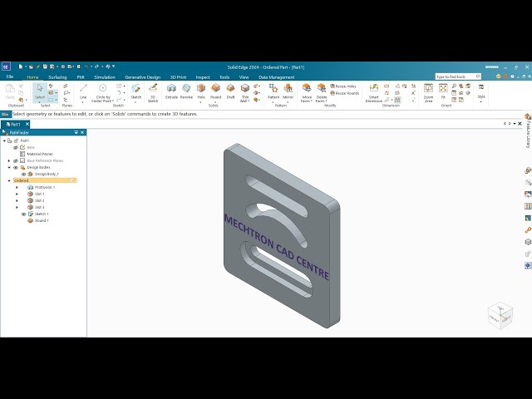Image resolution: width=532 pixels, height=399 pixels.
Task: Expand the Slot 3 feature
Action: (17, 207)
